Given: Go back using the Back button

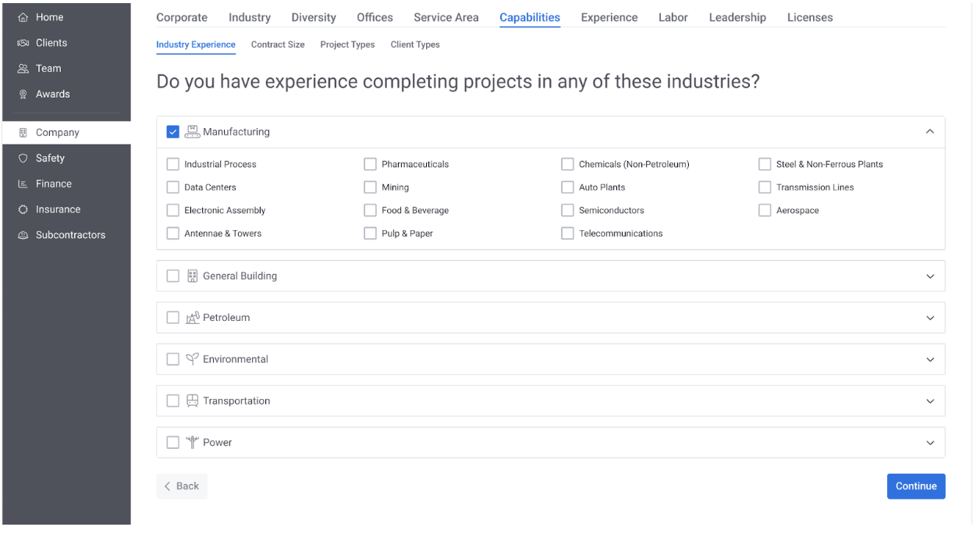Looking at the screenshot, I should [182, 486].
